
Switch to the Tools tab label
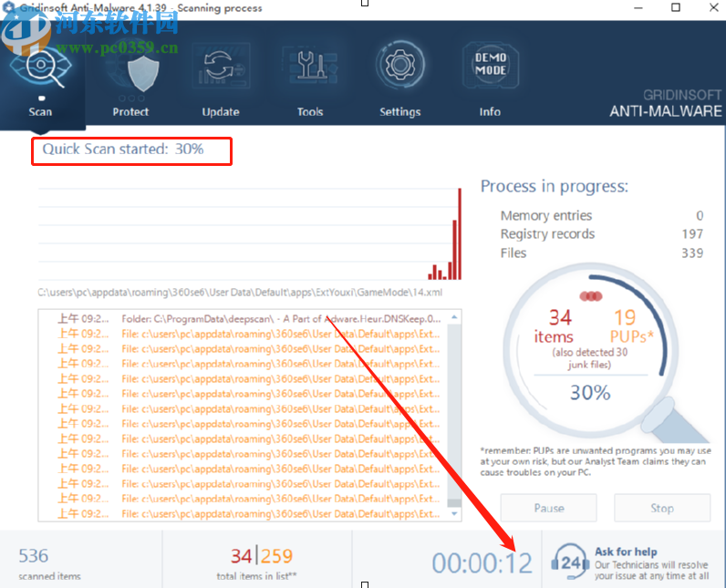[310, 112]
